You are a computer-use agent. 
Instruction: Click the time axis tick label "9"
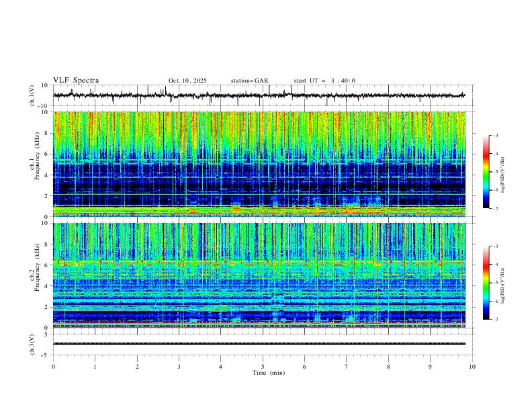pos(430,367)
